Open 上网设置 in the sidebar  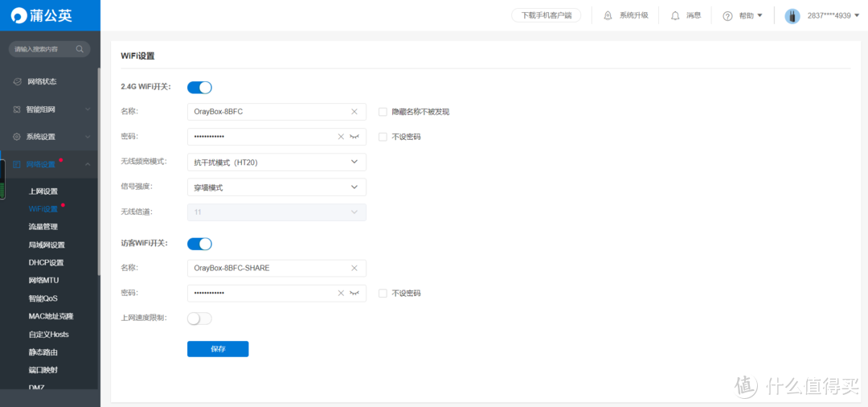[x=43, y=191]
